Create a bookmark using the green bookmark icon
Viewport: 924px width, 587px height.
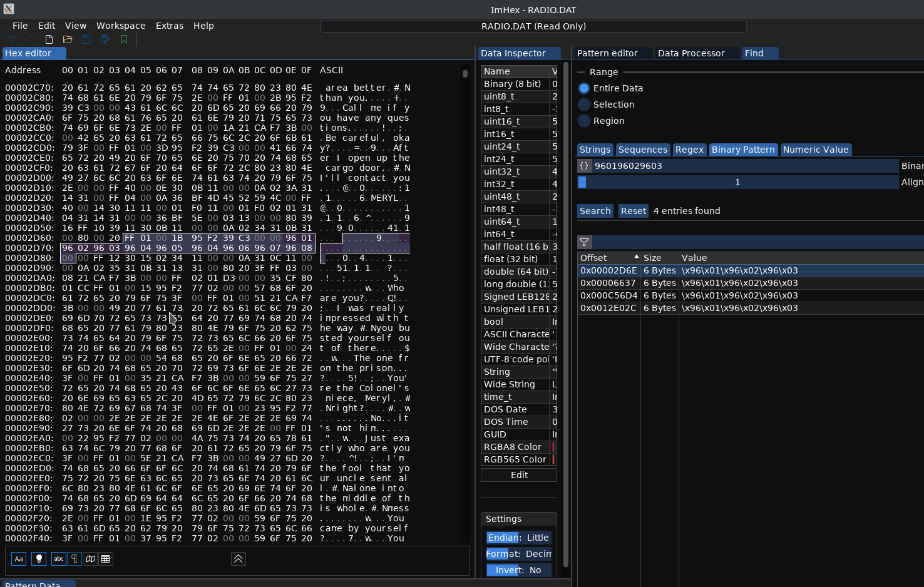(123, 39)
